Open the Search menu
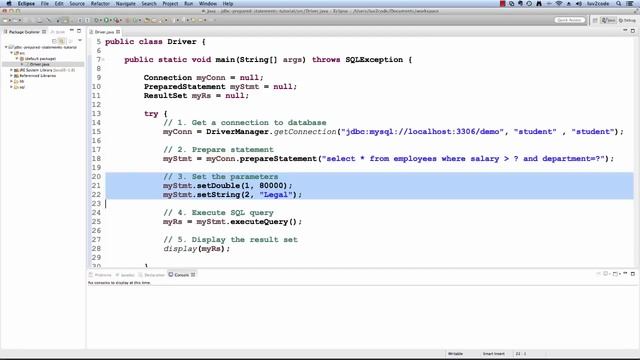Image resolution: width=640 pixels, height=360 pixels. 149,4
